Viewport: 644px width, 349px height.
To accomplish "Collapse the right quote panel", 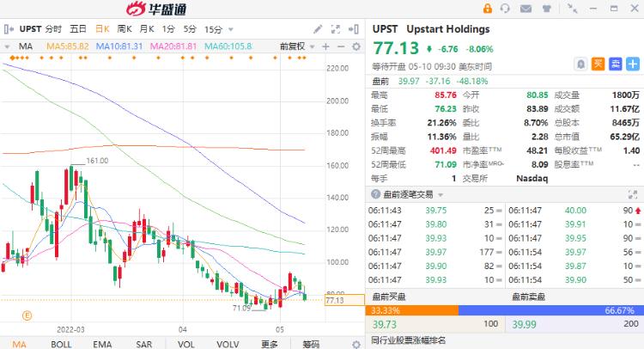I will (x=354, y=29).
